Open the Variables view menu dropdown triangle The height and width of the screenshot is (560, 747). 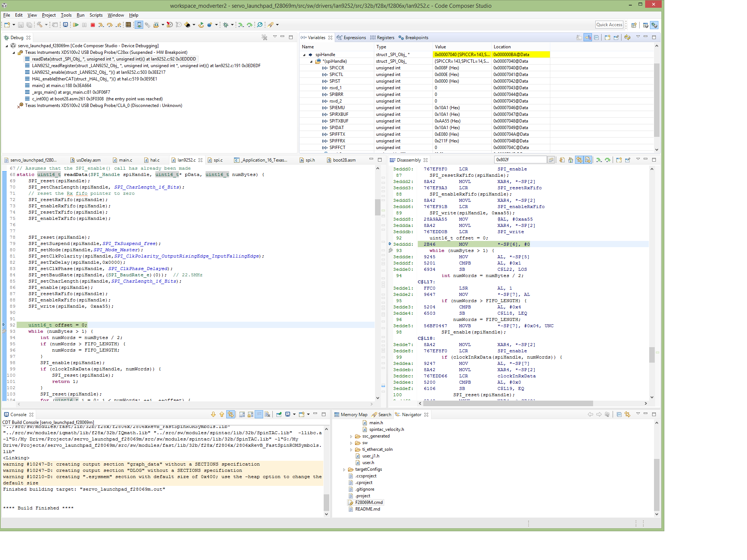coord(638,37)
